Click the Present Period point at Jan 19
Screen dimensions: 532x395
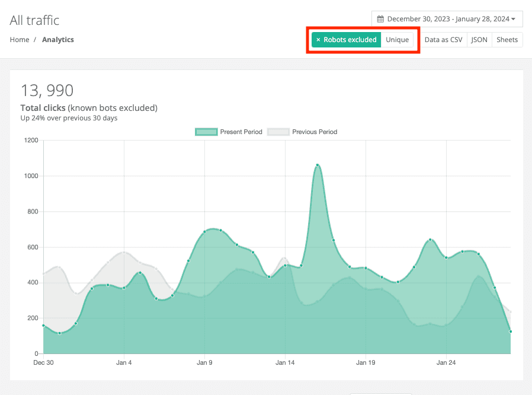click(x=366, y=268)
